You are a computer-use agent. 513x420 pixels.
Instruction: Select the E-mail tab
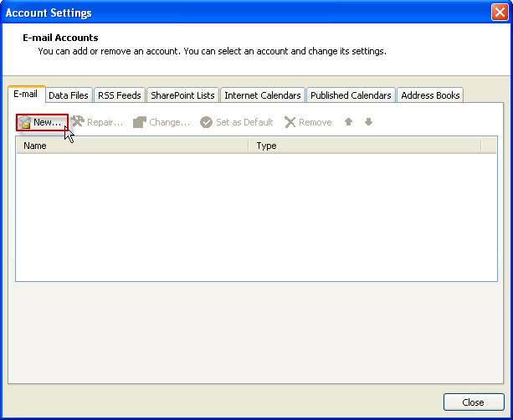point(25,95)
